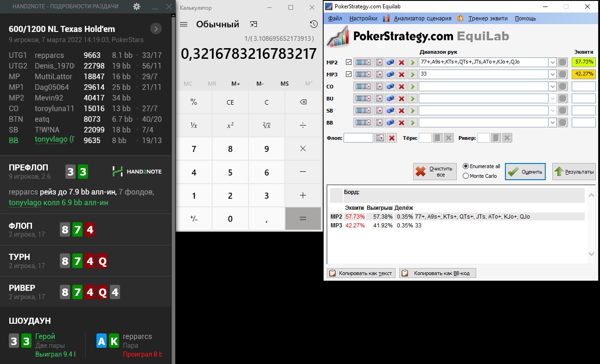Open calculator M-plus memory button

[236, 84]
